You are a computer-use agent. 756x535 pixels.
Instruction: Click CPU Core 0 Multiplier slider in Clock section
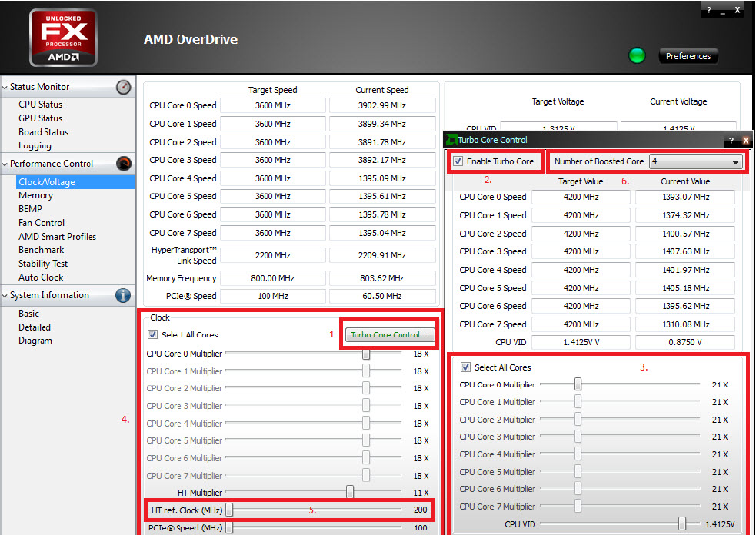(366, 354)
